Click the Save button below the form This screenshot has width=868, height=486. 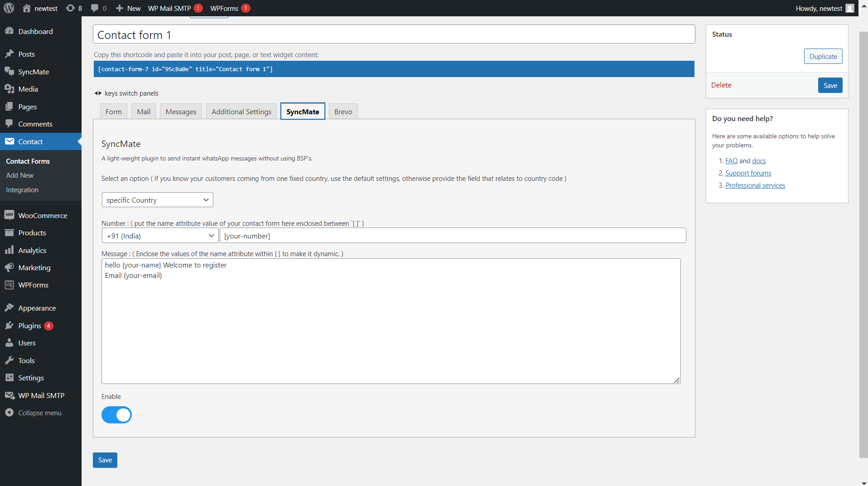pos(105,460)
